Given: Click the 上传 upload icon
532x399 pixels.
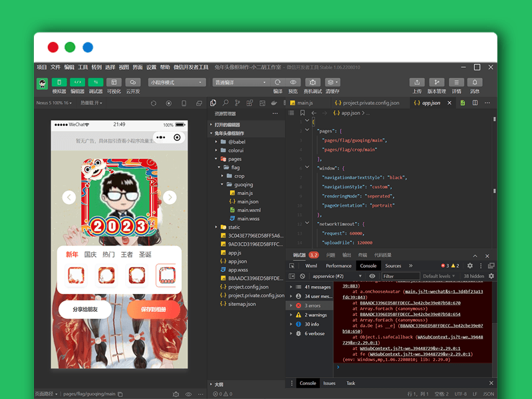Looking at the screenshot, I should coord(417,82).
